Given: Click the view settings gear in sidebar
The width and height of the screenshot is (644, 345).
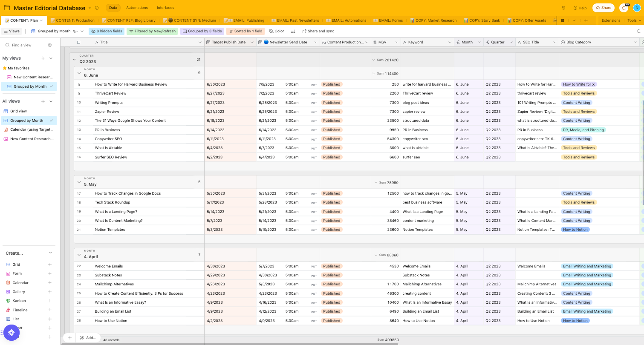Looking at the screenshot, I should [x=50, y=45].
